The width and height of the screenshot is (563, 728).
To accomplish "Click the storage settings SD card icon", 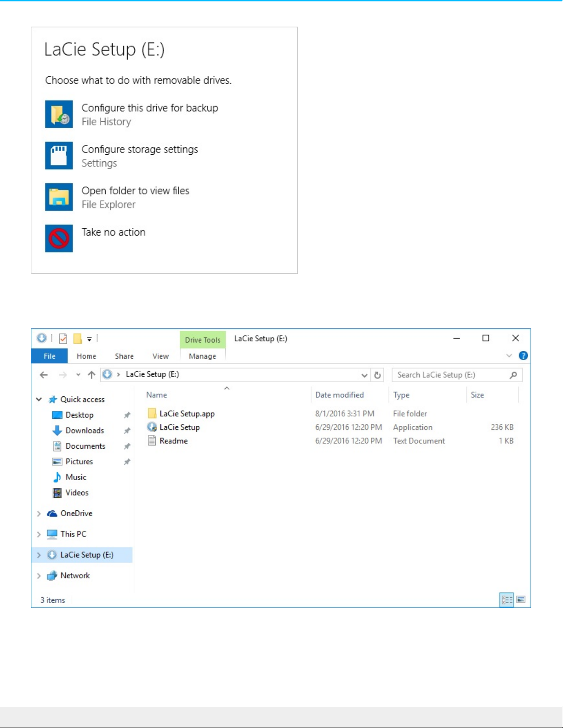I will [59, 155].
